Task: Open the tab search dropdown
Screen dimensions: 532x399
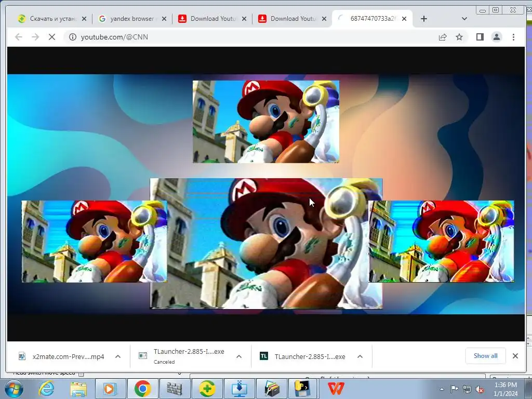Action: click(464, 19)
